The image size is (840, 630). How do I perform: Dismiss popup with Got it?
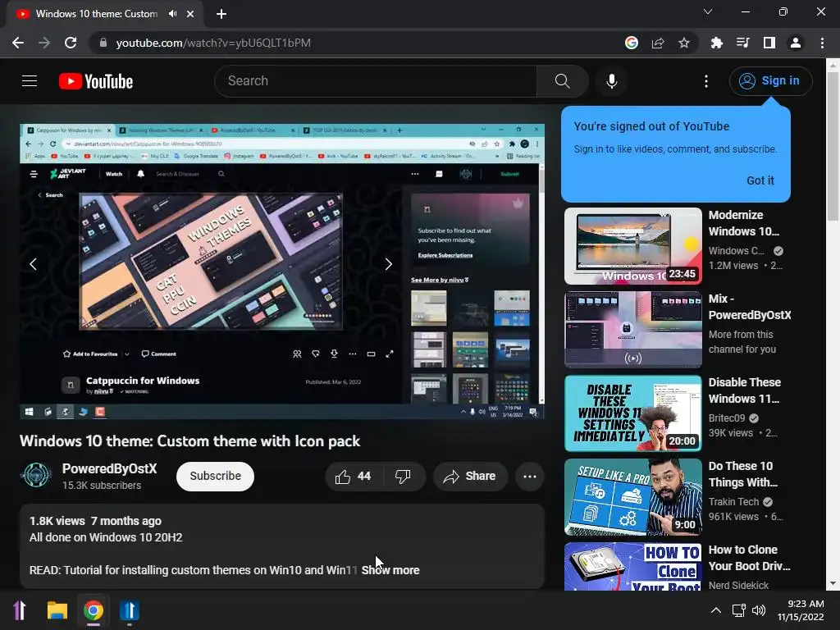click(x=760, y=180)
